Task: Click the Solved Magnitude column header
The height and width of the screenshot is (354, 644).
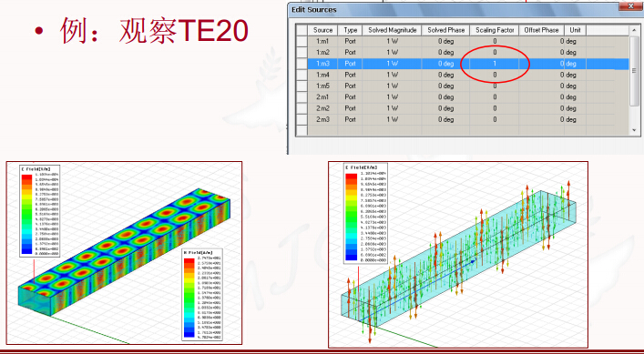Action: tap(393, 30)
